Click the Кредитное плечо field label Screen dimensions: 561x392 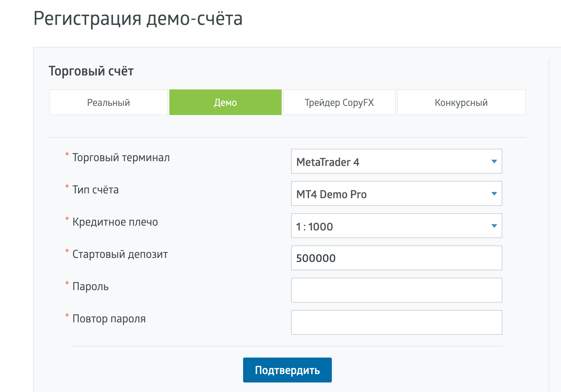(x=115, y=222)
